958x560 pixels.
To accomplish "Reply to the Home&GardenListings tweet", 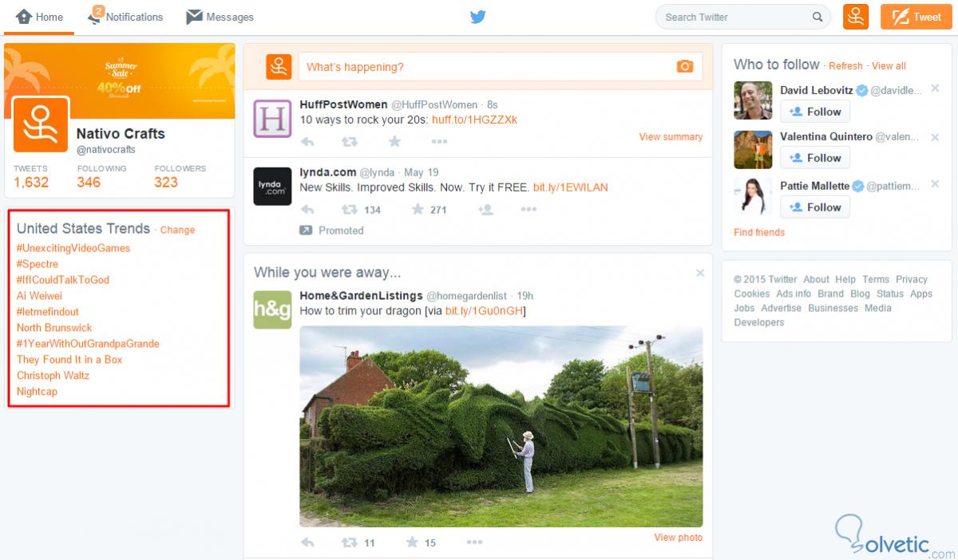I will tap(307, 542).
